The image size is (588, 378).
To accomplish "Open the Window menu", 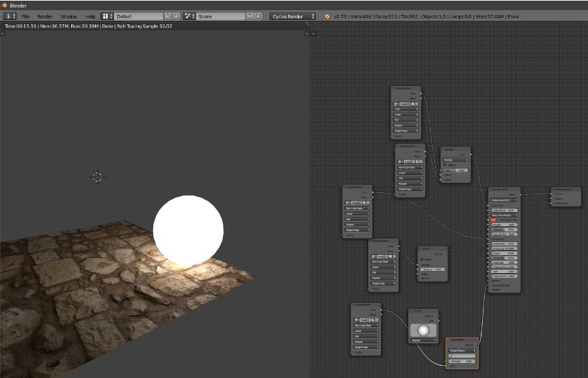I will 68,16.
